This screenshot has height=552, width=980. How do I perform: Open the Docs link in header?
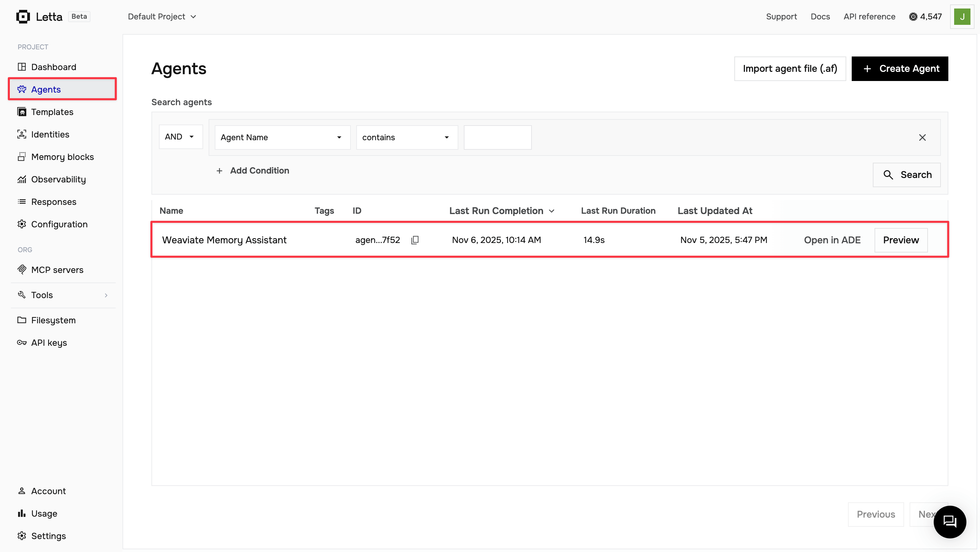[820, 16]
